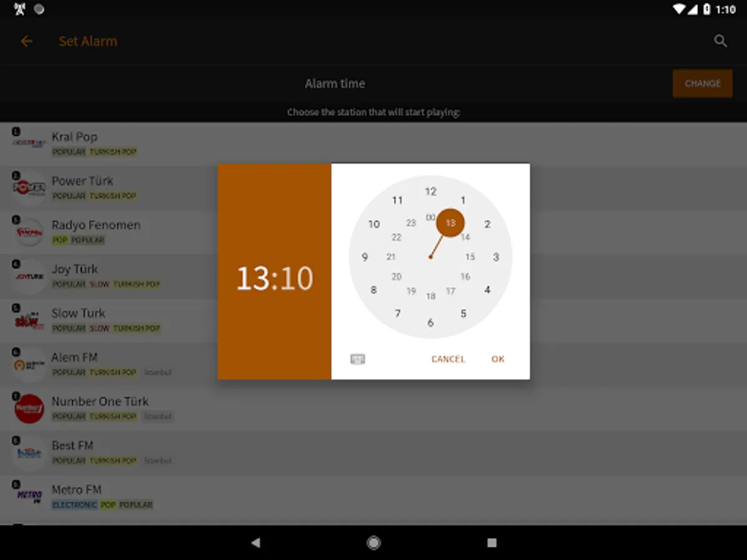
Task: Tap the Android back navigation button
Action: point(255,543)
